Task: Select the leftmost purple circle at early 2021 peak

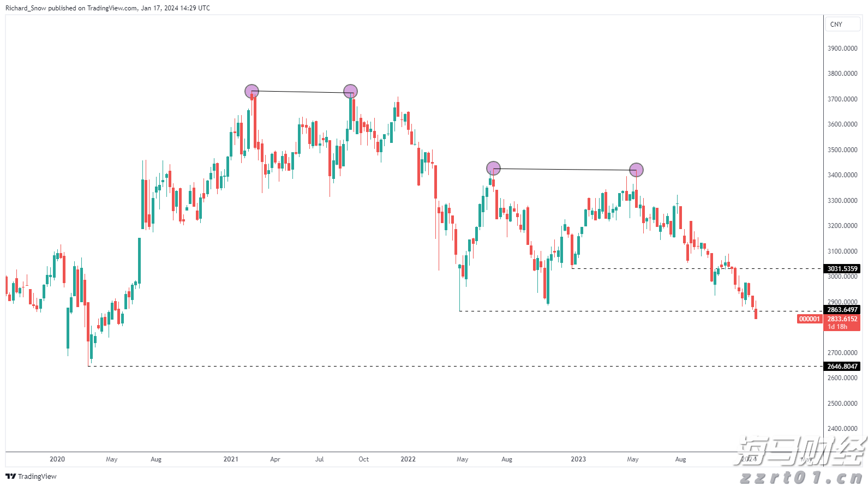Action: tap(252, 91)
